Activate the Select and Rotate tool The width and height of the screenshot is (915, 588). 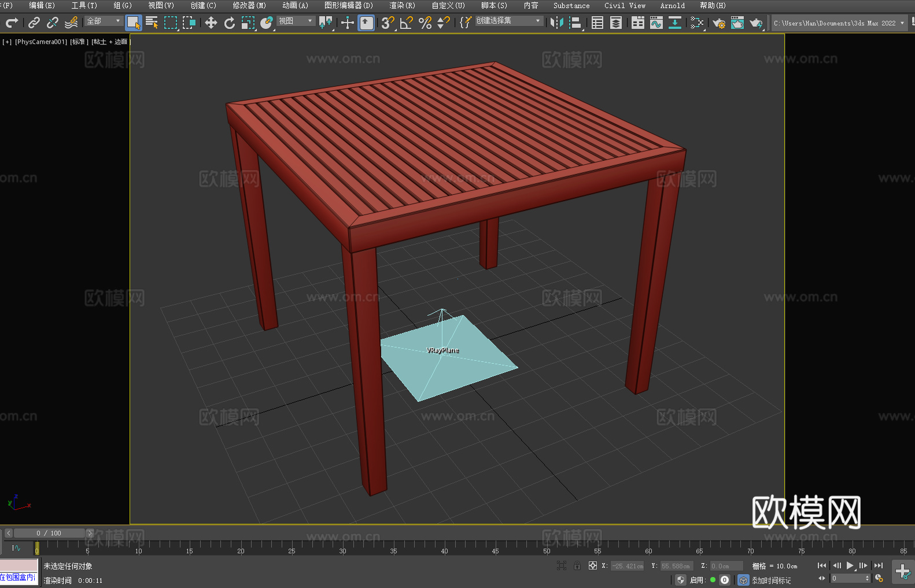click(230, 23)
